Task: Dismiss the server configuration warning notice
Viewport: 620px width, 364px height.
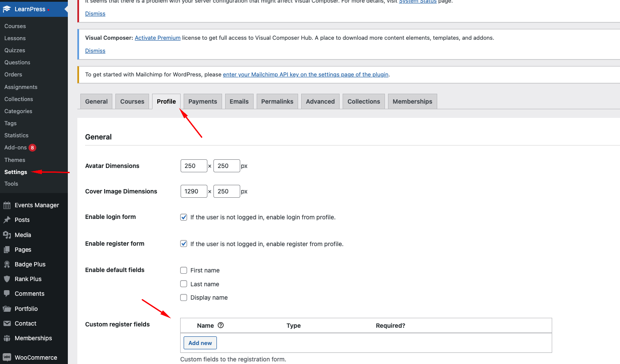Action: coord(95,13)
